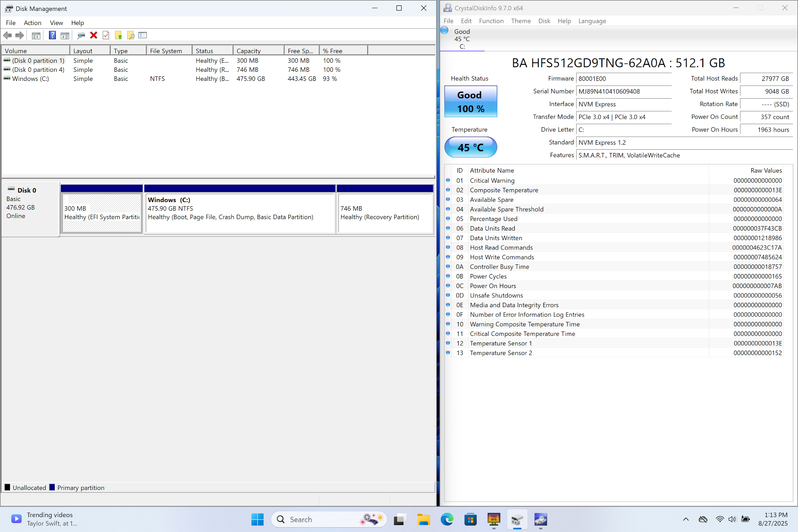Image resolution: width=798 pixels, height=532 pixels.
Task: Open Disk Management View menu
Action: click(x=56, y=22)
